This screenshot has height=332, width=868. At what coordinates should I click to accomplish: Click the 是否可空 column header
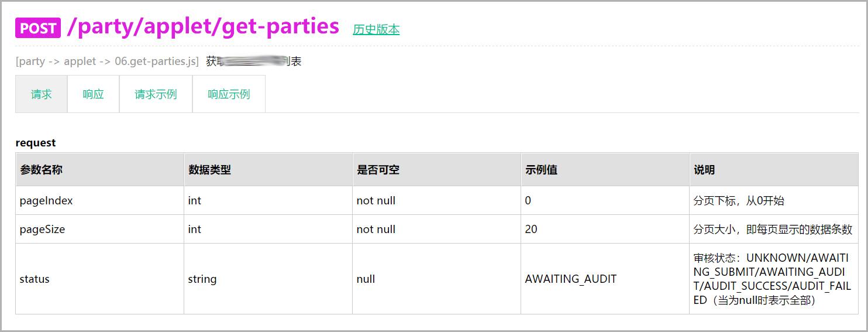tap(378, 170)
